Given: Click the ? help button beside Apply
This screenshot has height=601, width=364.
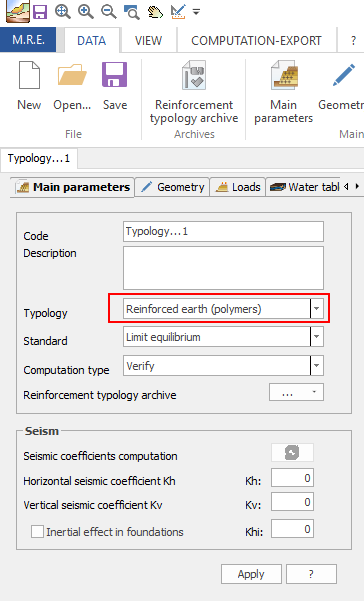Looking at the screenshot, I should [x=311, y=574].
